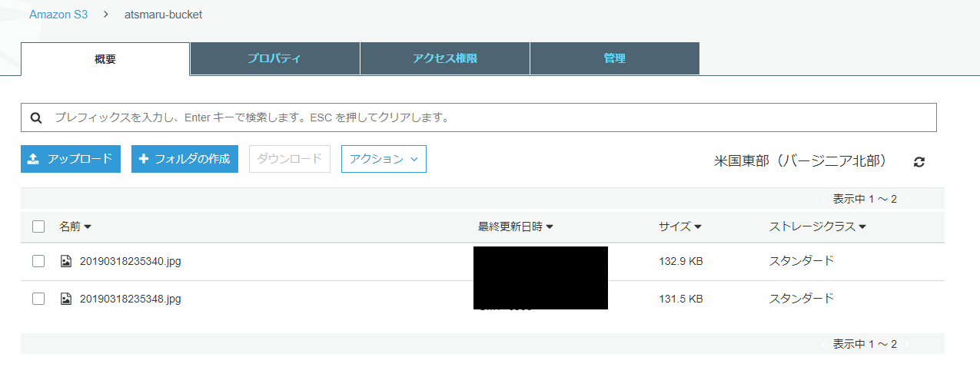The height and width of the screenshot is (377, 980).
Task: Switch to the プロパティ tab
Action: (274, 58)
